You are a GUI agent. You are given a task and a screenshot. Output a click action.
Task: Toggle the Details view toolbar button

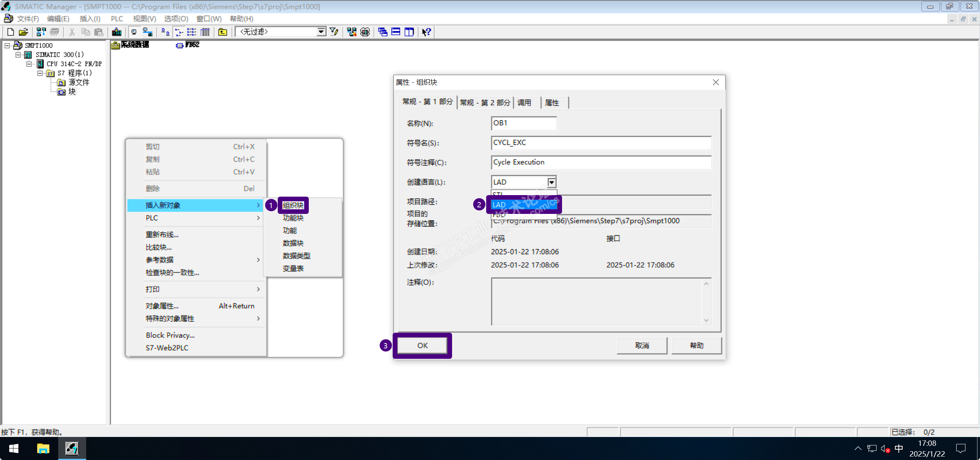pyautogui.click(x=205, y=32)
